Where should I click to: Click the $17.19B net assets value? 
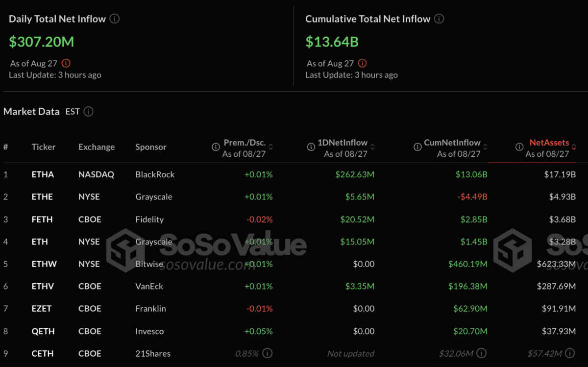[x=560, y=174]
